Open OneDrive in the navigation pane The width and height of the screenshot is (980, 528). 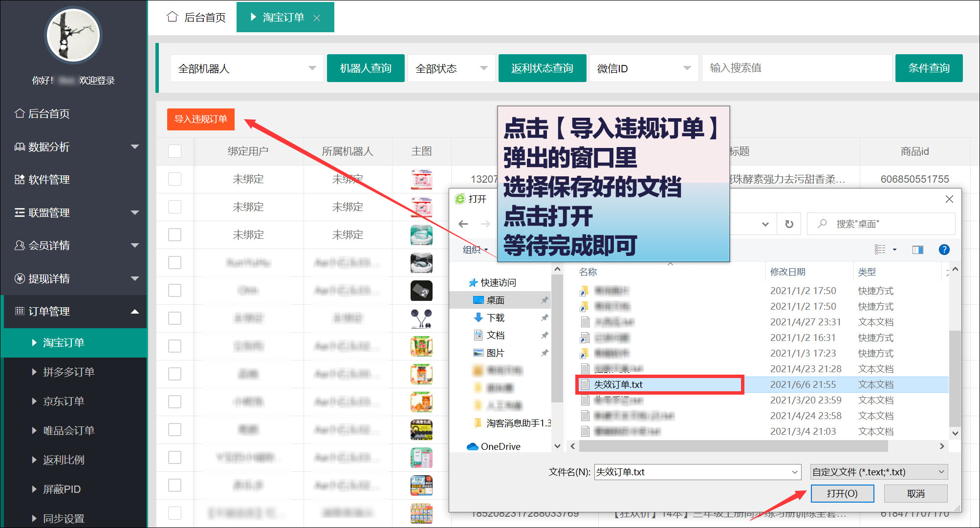tap(500, 446)
